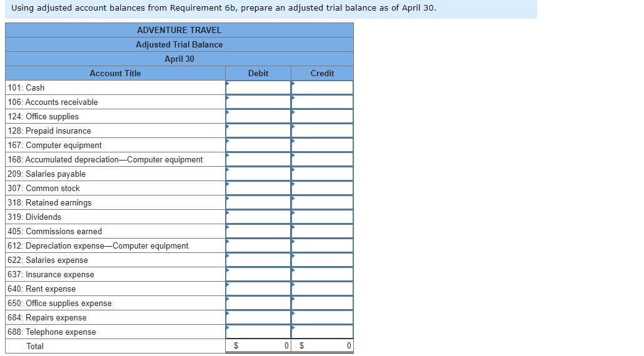Click the '101: Cash' account label
The width and height of the screenshot is (644, 356).
[26, 88]
